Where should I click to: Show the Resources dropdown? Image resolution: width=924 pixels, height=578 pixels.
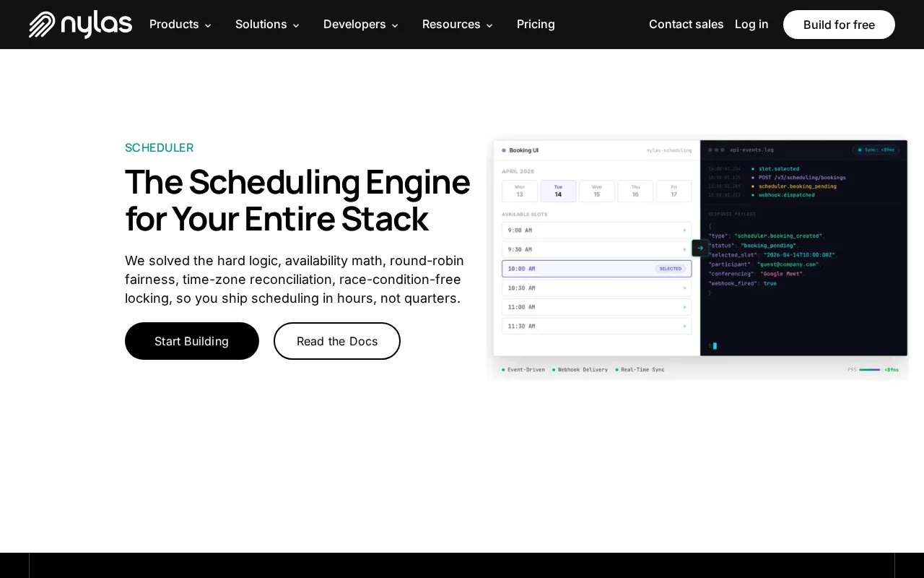pos(458,25)
